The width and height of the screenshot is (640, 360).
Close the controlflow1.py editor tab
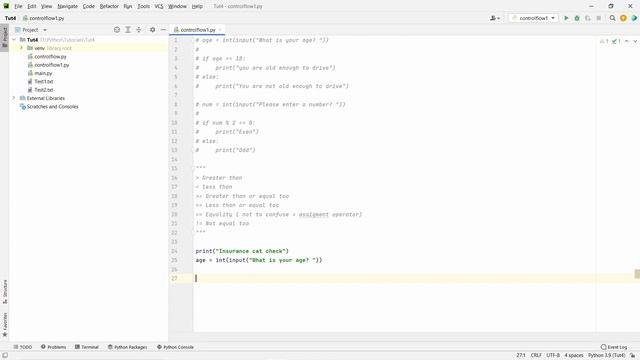220,30
